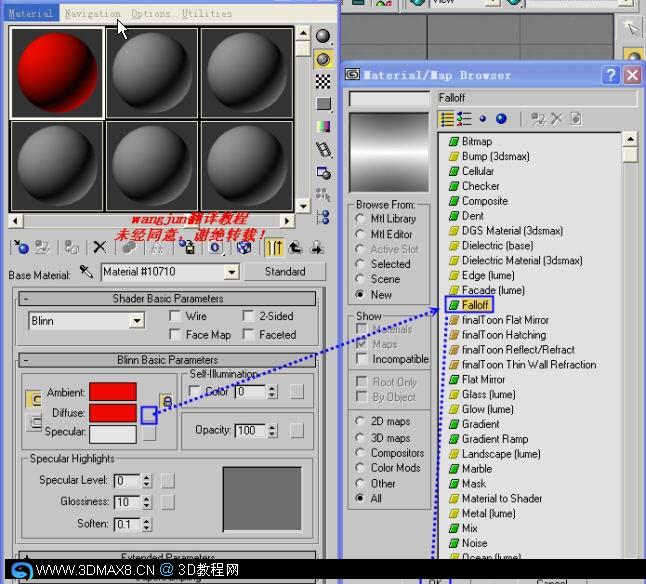
Task: Select the Mtl Editor radio button
Action: click(x=360, y=234)
